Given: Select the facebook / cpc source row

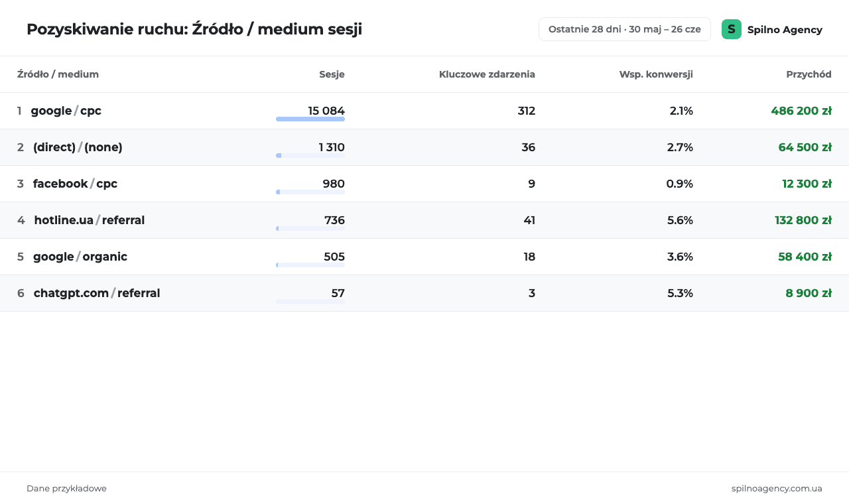Looking at the screenshot, I should pyautogui.click(x=424, y=184).
